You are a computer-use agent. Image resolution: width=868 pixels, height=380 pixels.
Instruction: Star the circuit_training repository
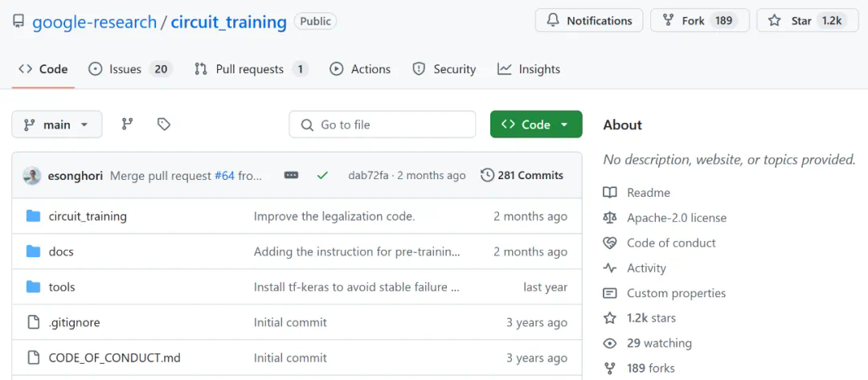[x=804, y=21]
